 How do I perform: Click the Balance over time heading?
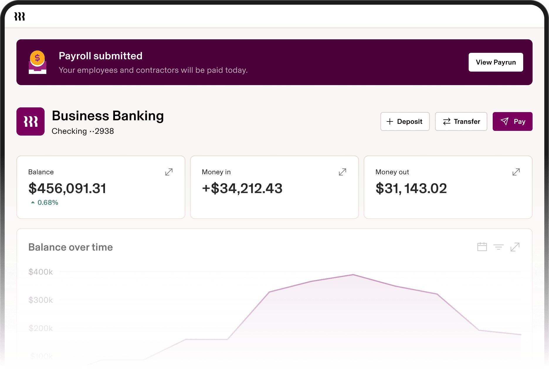pos(71,247)
